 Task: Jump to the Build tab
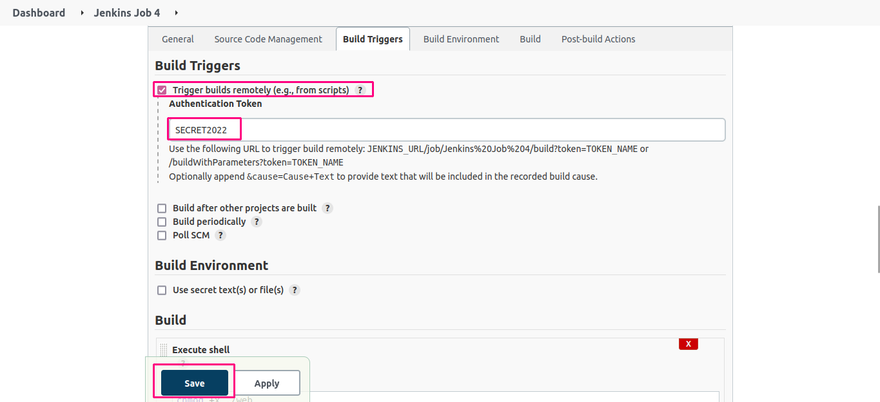click(x=530, y=39)
